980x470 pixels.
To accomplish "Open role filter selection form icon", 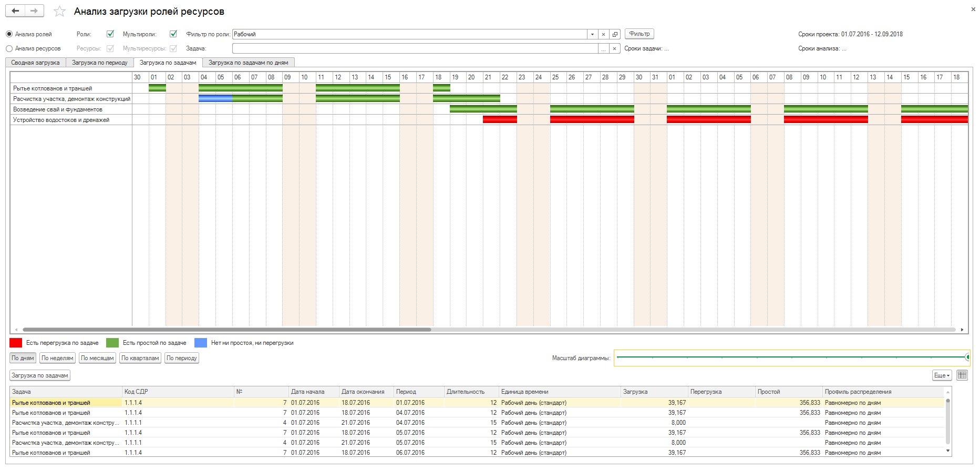I will point(615,34).
